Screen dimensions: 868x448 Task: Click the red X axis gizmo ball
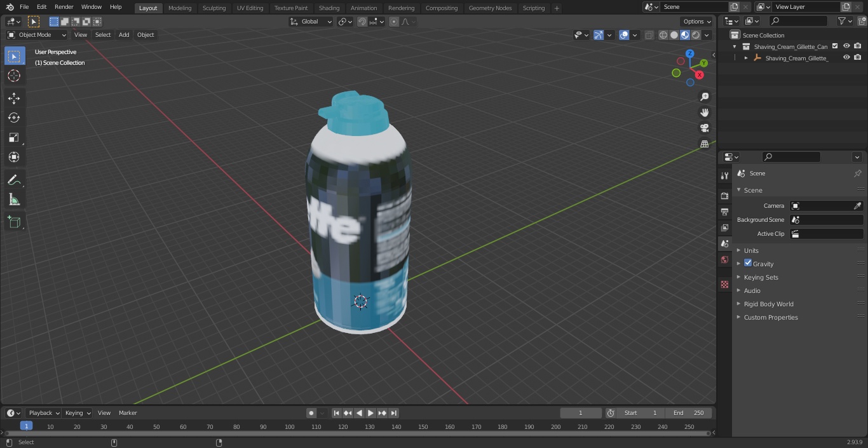point(699,75)
